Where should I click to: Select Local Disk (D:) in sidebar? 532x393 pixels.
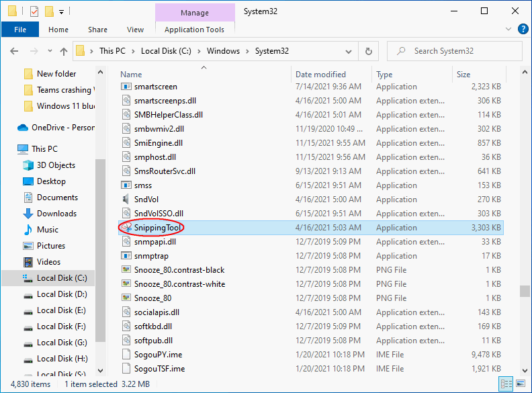pos(62,294)
